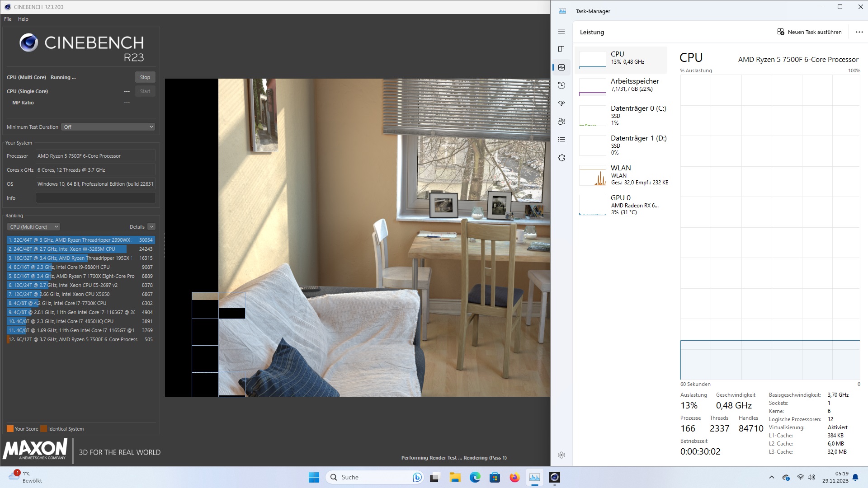Click the Info text field
The height and width of the screenshot is (488, 868).
click(95, 198)
